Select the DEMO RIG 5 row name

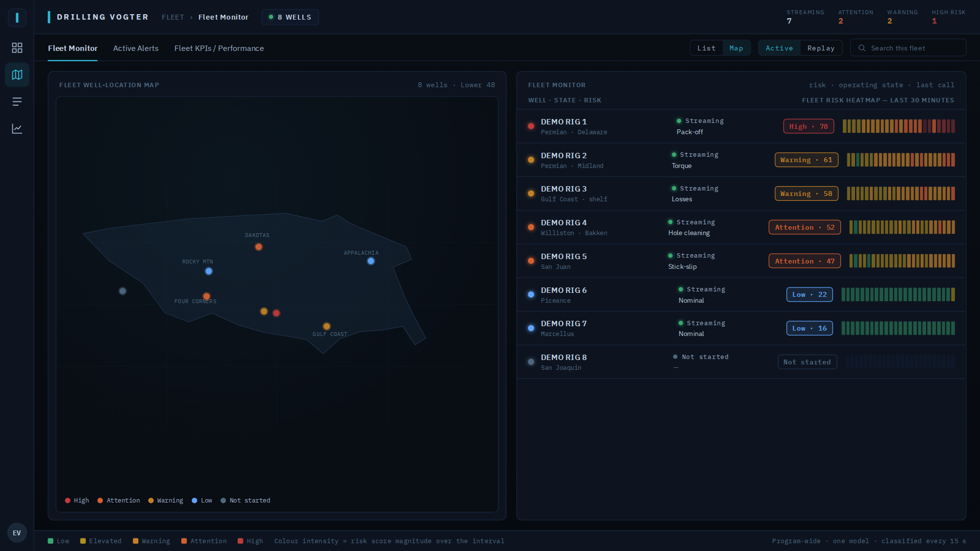tap(563, 257)
